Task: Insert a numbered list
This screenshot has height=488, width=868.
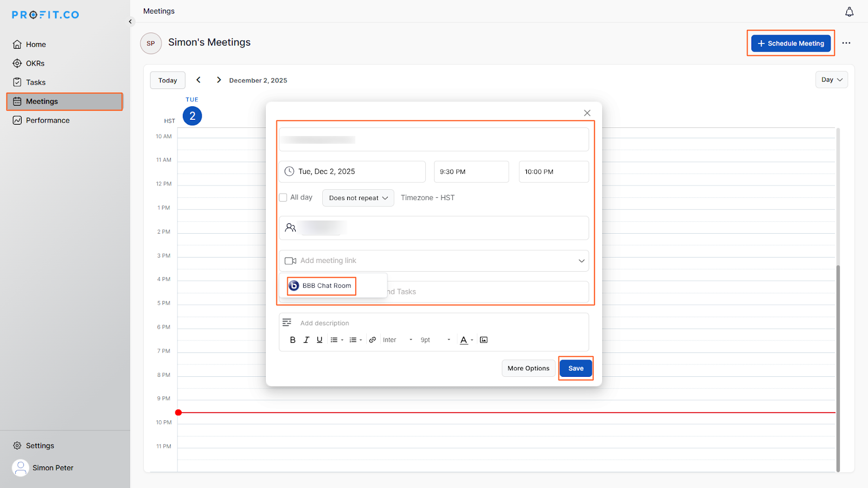Action: (x=353, y=340)
